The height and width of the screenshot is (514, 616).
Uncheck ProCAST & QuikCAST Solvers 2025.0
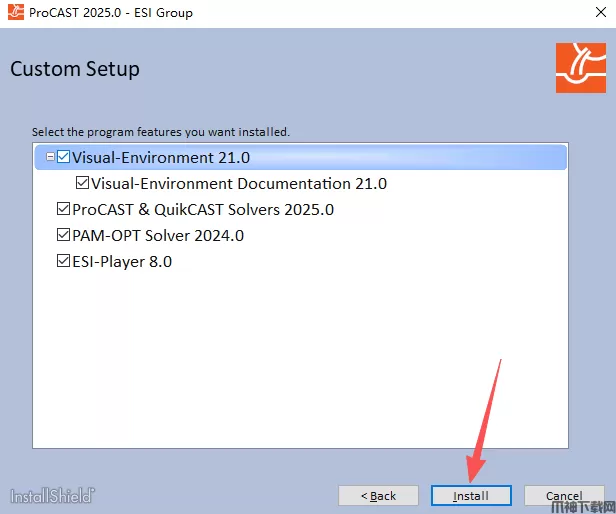point(63,209)
